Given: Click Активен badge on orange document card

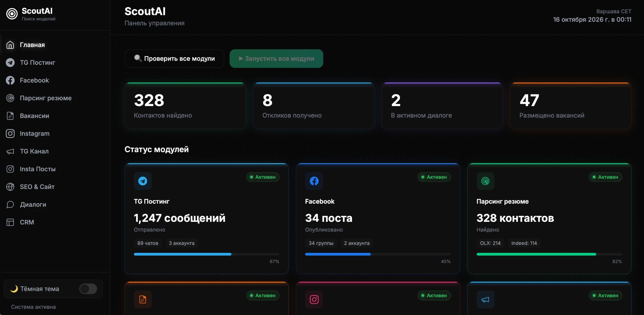Looking at the screenshot, I should tap(263, 295).
